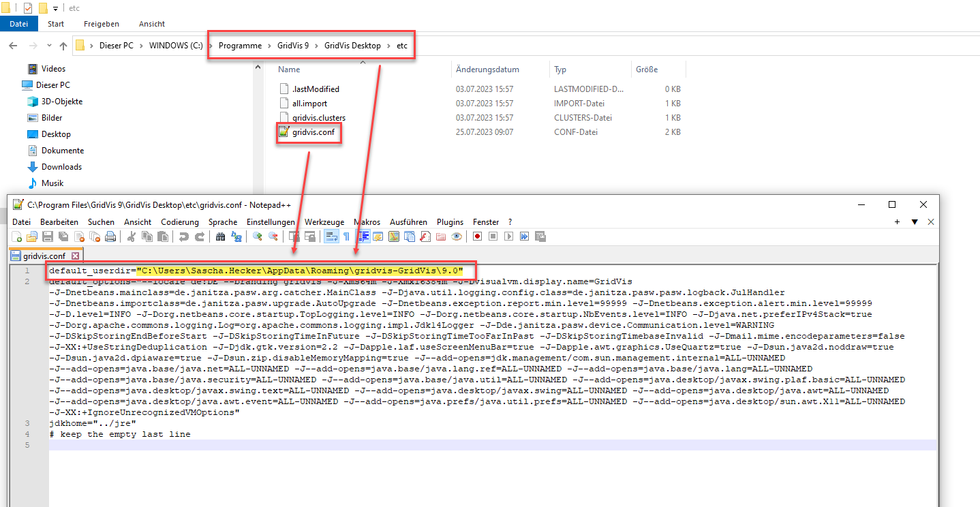This screenshot has width=980, height=507.
Task: Expand the recent locations dropdown arrow in Explorer
Action: [48, 46]
